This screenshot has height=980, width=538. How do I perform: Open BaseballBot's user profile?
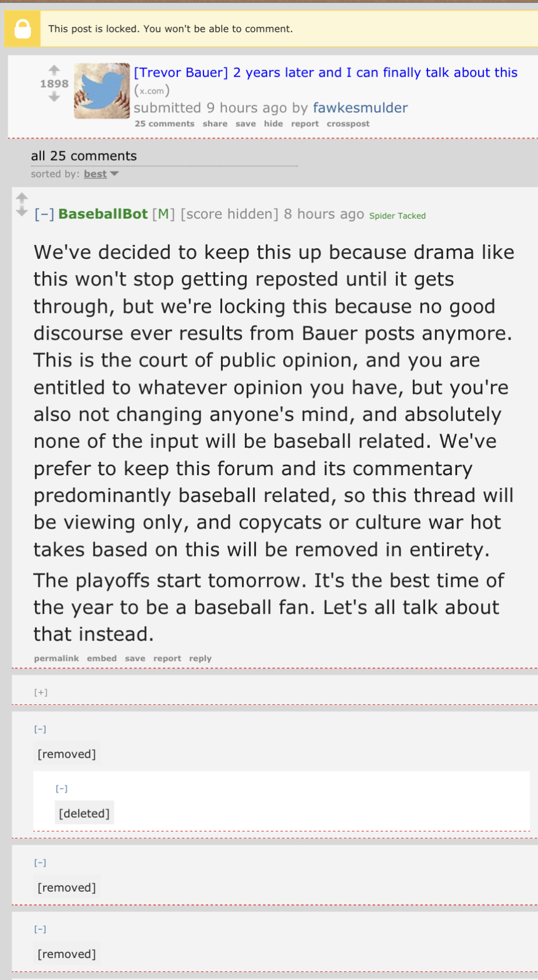point(103,214)
